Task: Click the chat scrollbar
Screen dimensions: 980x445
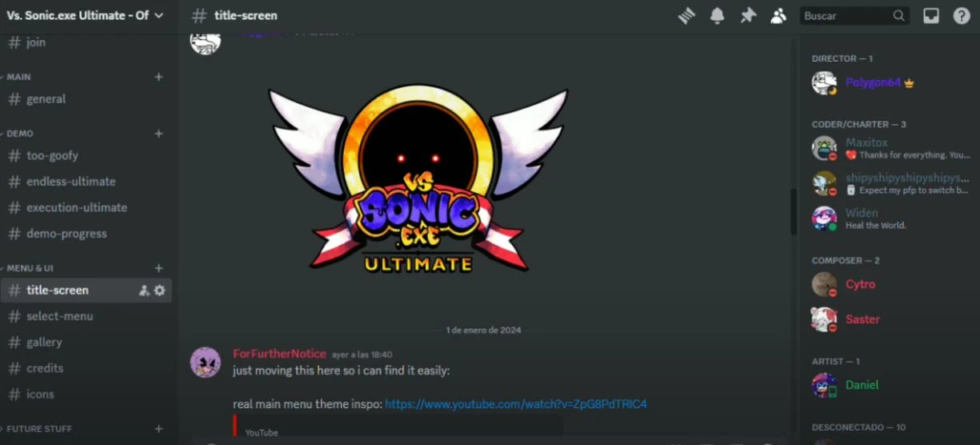Action: click(794, 212)
